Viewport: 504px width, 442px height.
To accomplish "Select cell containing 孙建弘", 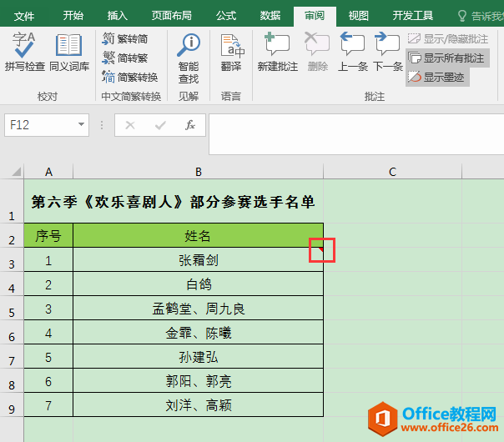I will pos(198,357).
